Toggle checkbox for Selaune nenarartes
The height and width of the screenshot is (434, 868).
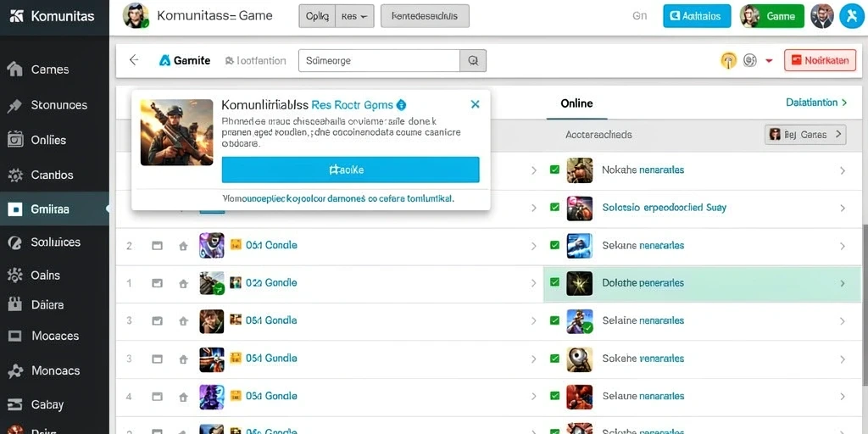click(x=554, y=396)
